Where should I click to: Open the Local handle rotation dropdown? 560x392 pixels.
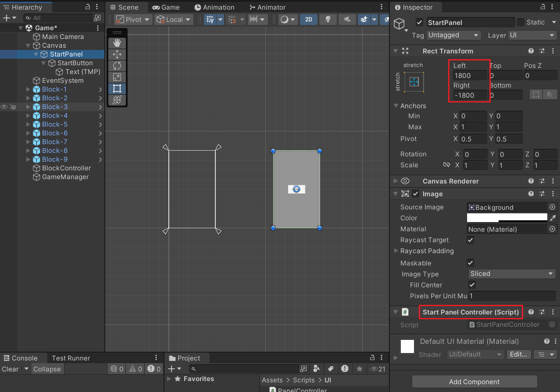pos(174,20)
